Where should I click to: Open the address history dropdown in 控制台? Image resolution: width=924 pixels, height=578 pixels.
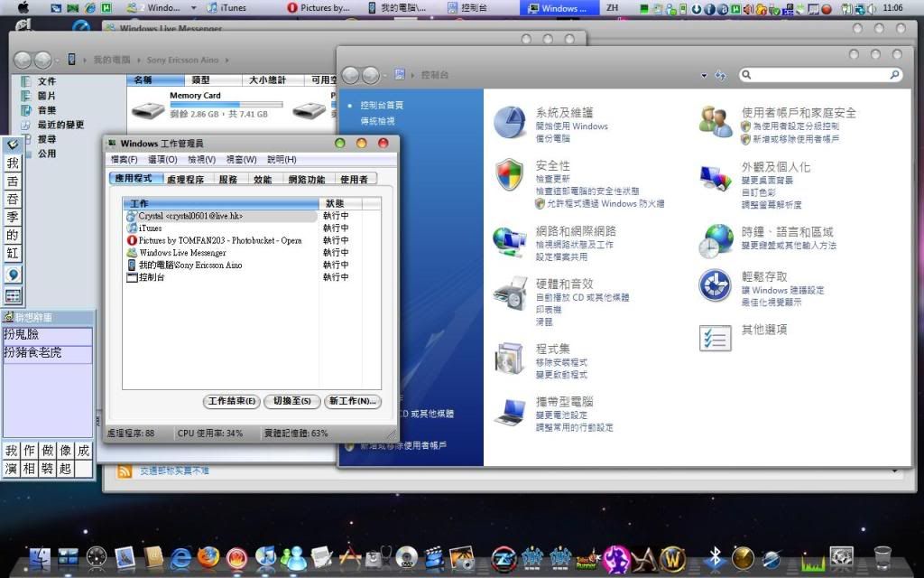coord(704,76)
